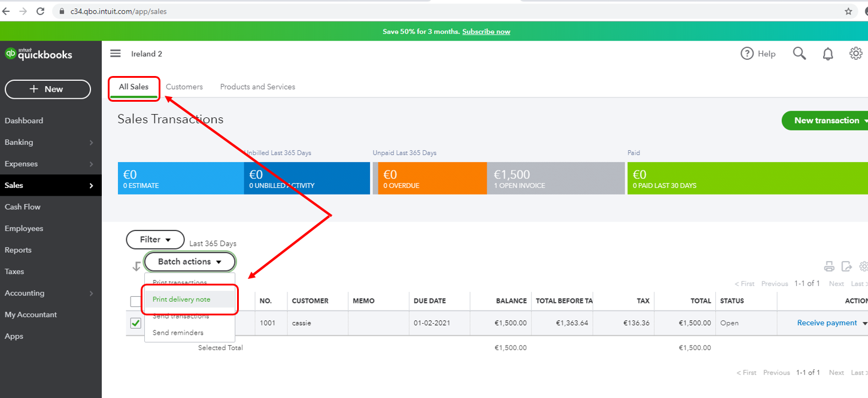Click the Help text link
Image resolution: width=868 pixels, height=398 pixels.
[766, 54]
